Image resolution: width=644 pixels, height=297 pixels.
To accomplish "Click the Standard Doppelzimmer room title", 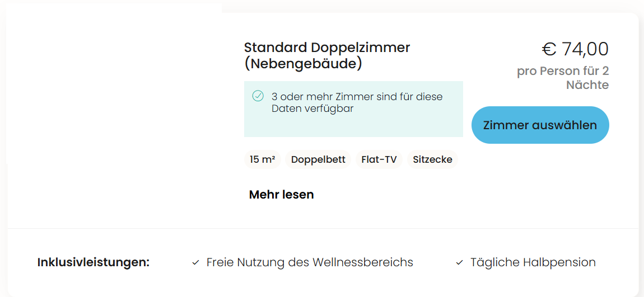I will 327,48.
